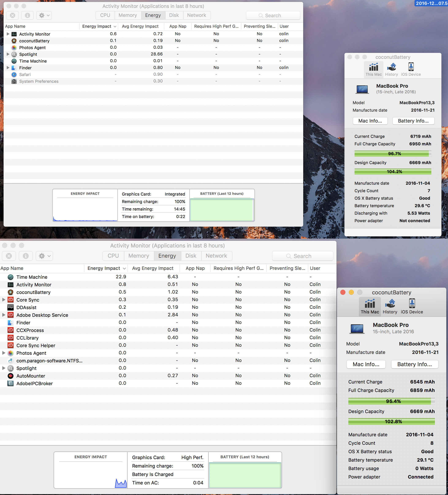Click Safari icon in upper process list

click(14, 74)
